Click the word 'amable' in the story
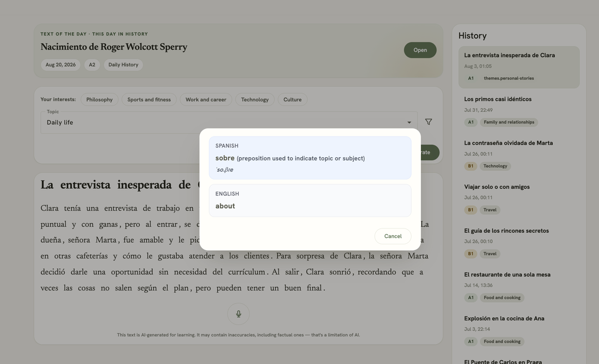 152,240
